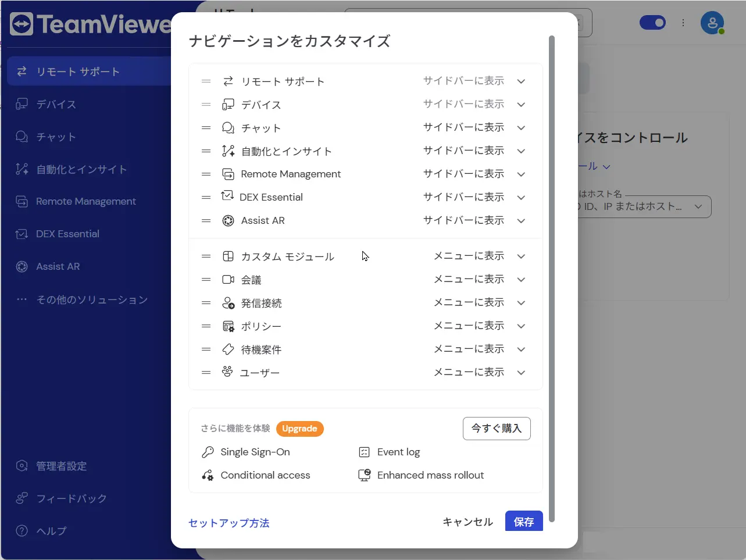
Task: Open visibility dropdown for カスタム モジュール
Action: [521, 256]
